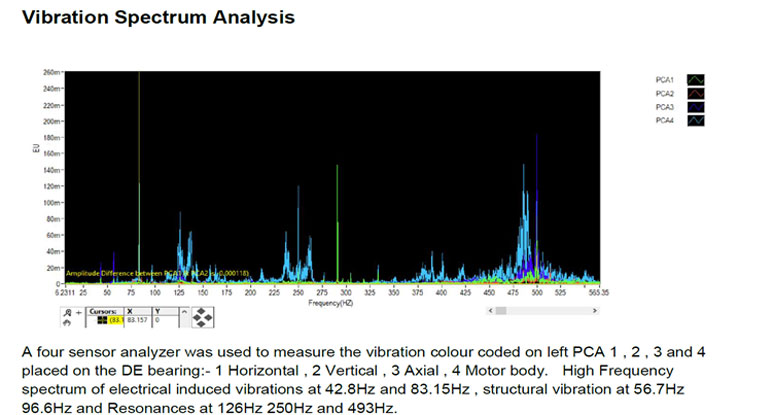Click the Y column header in cursor table
The width and height of the screenshot is (774, 415).
(165, 311)
